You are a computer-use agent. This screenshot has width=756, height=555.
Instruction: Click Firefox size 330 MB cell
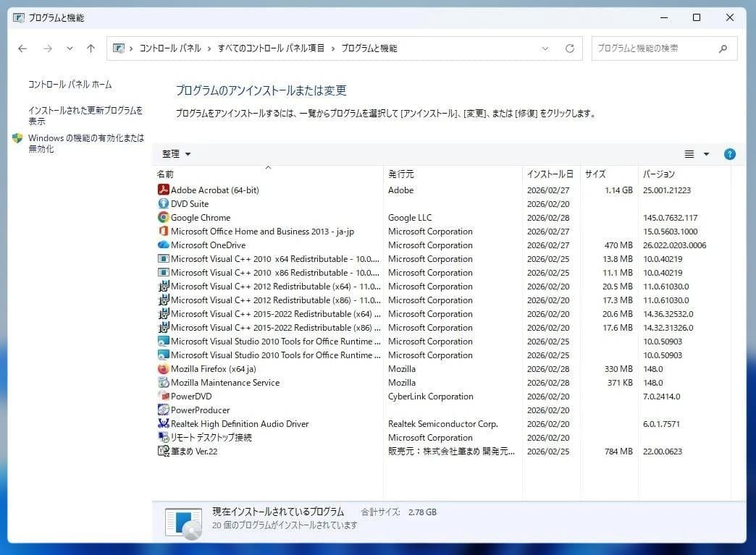coord(618,368)
